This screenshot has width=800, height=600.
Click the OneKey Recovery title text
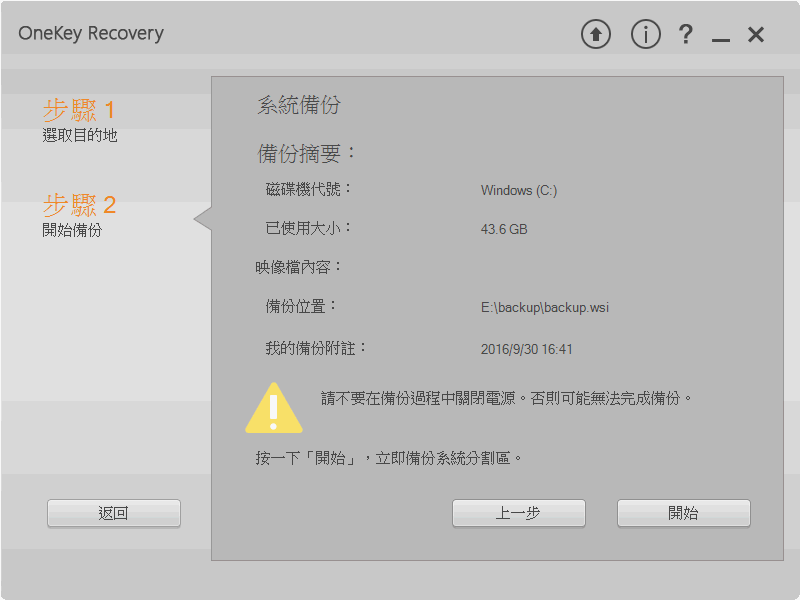point(91,33)
